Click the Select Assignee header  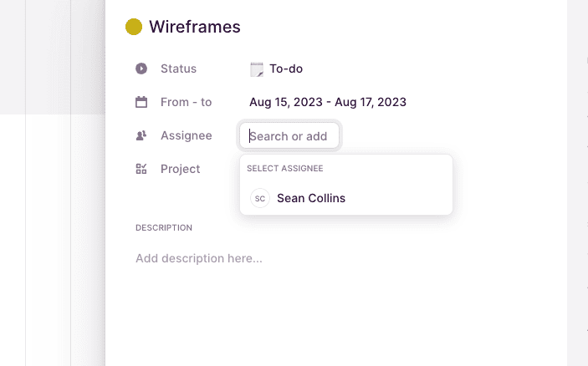point(285,168)
